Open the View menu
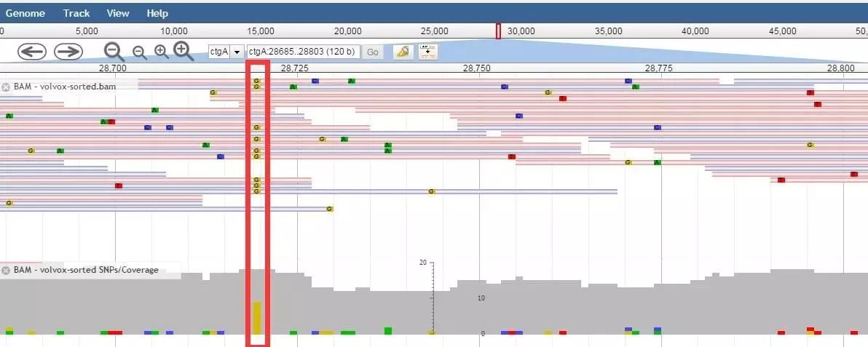This screenshot has width=868, height=347. (x=118, y=13)
